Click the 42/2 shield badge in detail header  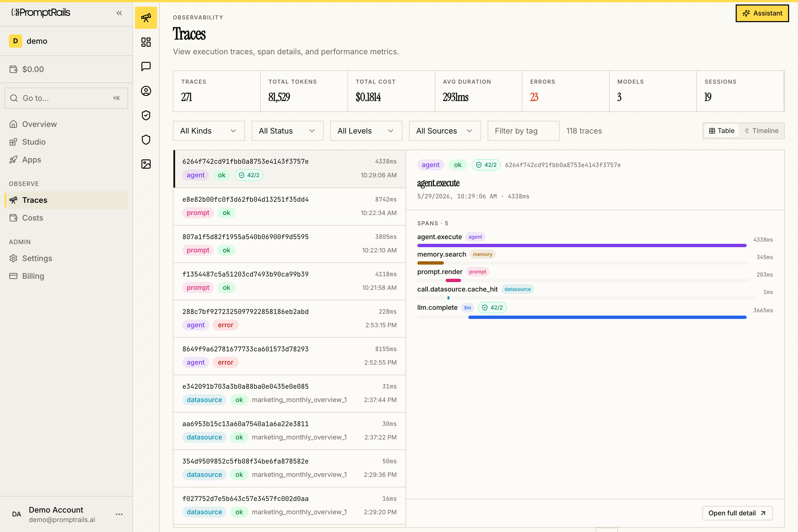pos(486,165)
